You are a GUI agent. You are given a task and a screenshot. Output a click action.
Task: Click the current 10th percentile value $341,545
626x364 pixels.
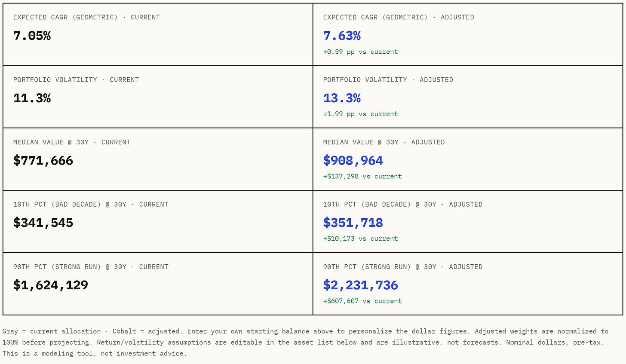pyautogui.click(x=43, y=223)
